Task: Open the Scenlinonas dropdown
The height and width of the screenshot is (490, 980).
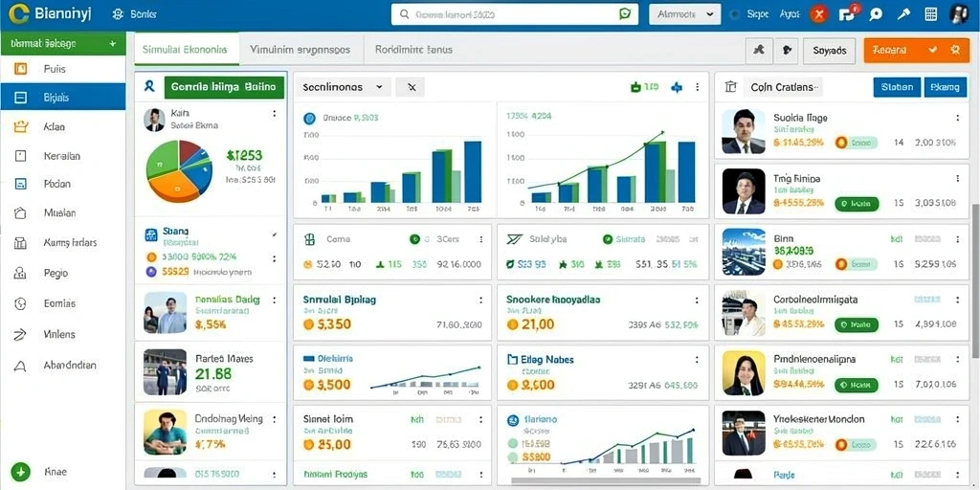Action: 343,87
